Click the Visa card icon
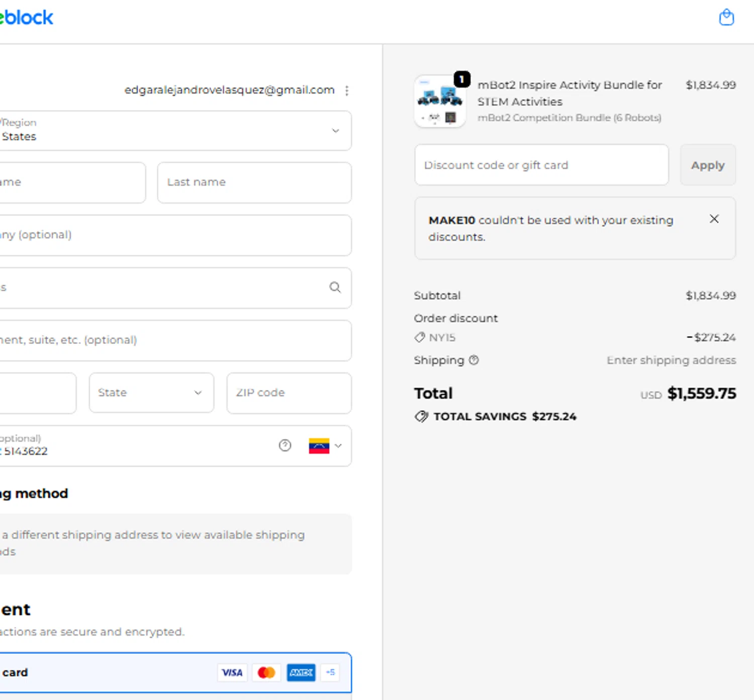The height and width of the screenshot is (700, 754). coord(232,672)
